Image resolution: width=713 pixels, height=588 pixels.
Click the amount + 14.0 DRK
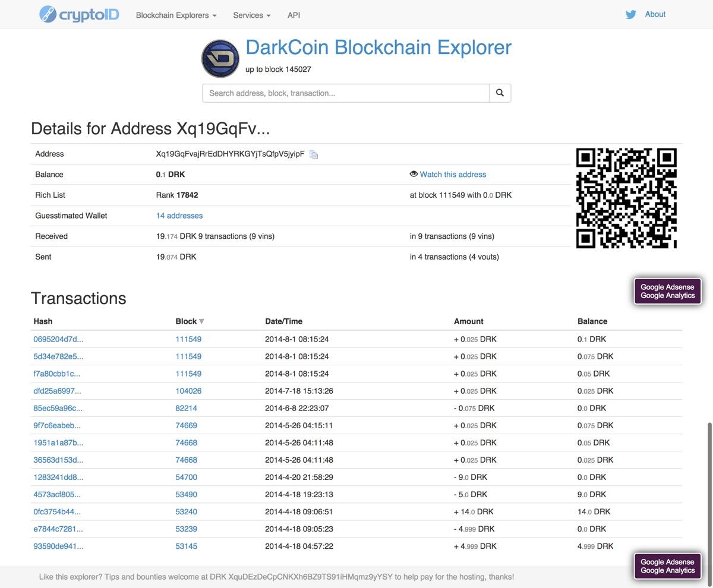pyautogui.click(x=474, y=511)
